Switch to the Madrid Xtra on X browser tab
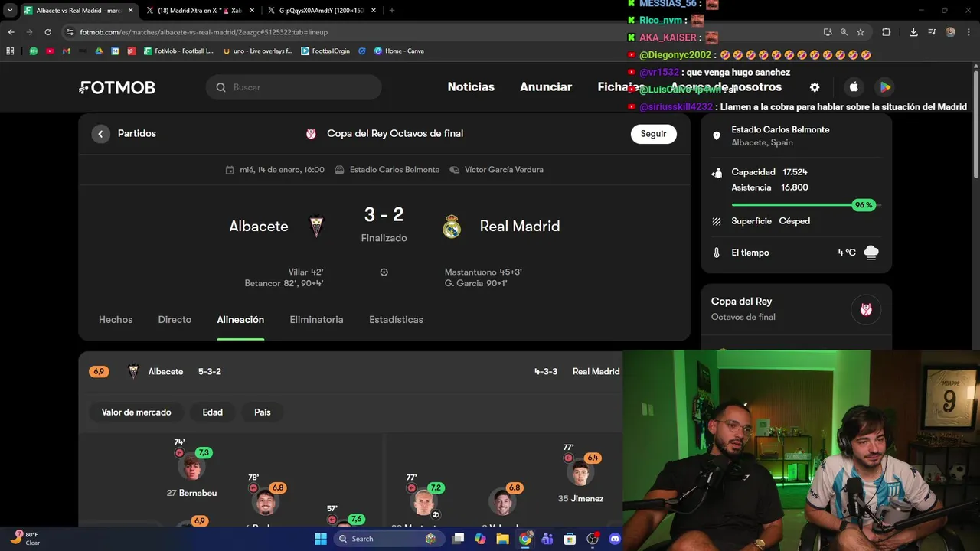 [200, 11]
